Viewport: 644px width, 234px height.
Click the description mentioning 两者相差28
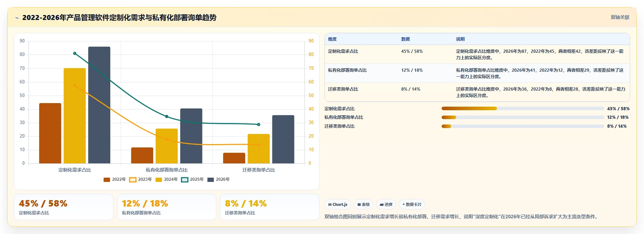[x=540, y=92]
